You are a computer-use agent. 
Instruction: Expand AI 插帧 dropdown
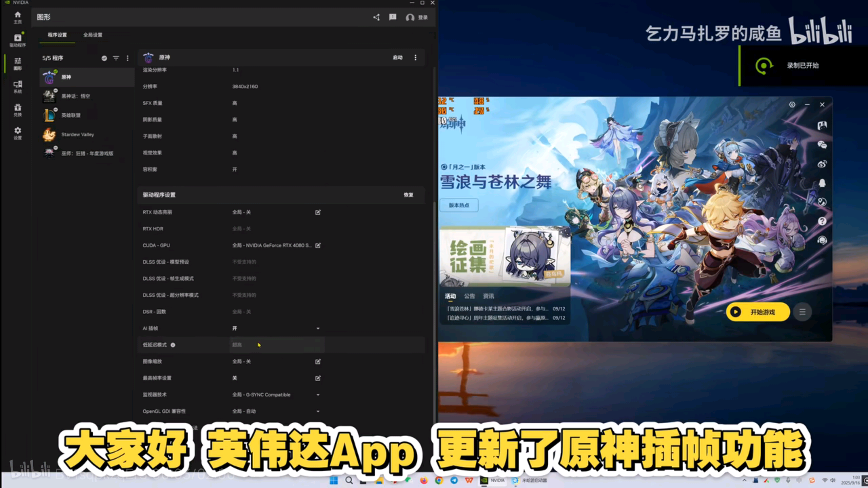pos(318,328)
